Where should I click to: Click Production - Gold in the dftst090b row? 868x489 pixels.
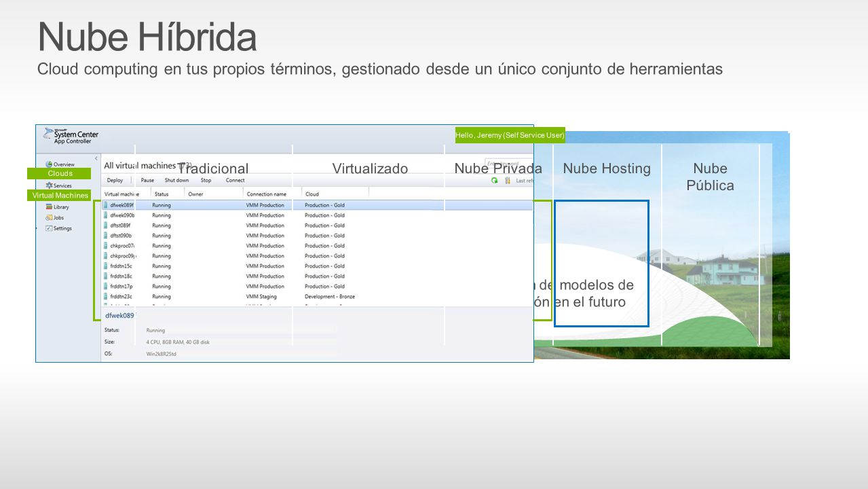(325, 236)
